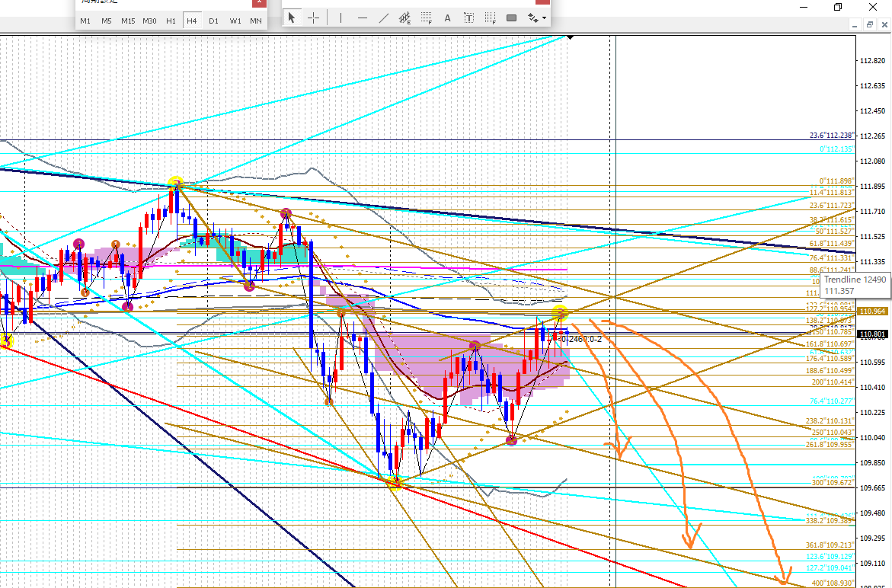Choose the horizontal line drawing tool
This screenshot has width=892, height=588.
[362, 18]
